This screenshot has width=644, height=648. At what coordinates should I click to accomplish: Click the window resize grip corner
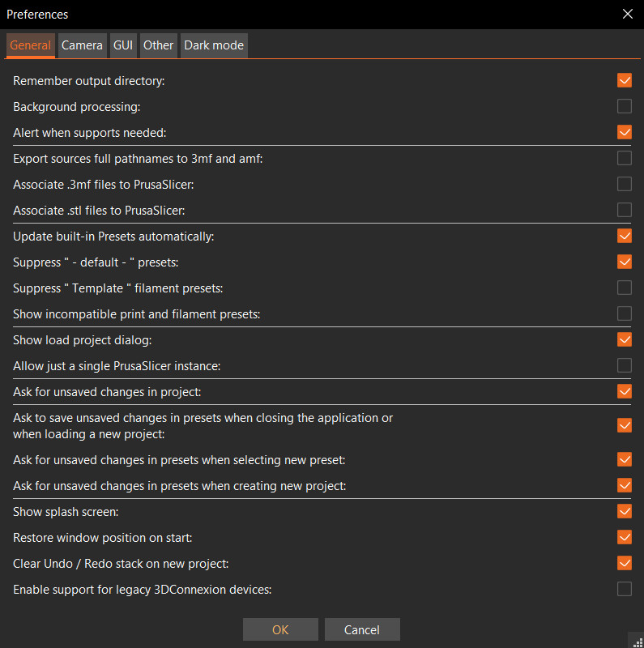[x=638, y=642]
